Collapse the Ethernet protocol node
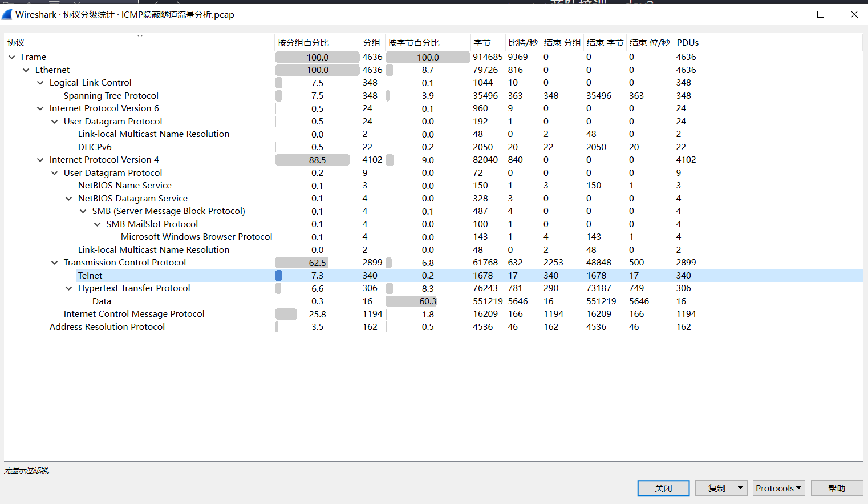This screenshot has height=504, width=868. (x=26, y=70)
